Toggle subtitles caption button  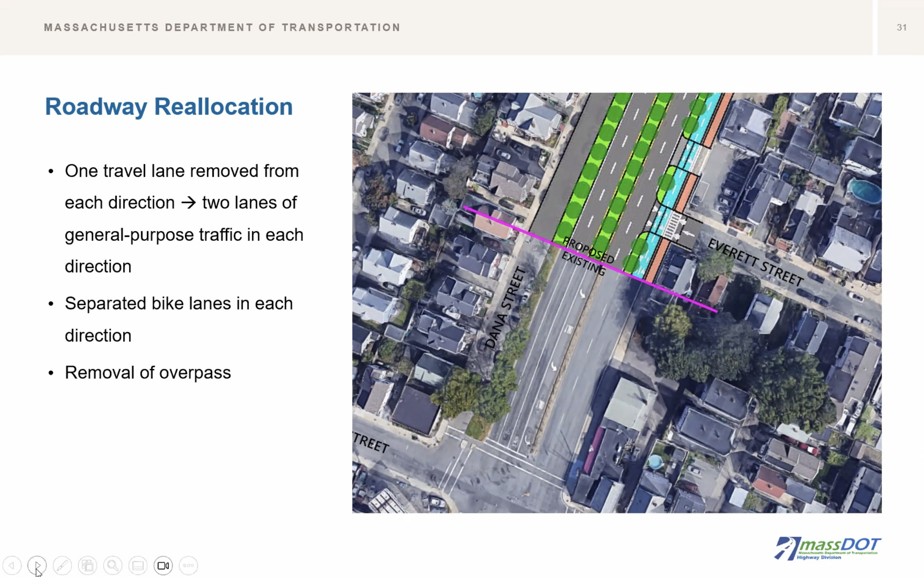[138, 565]
